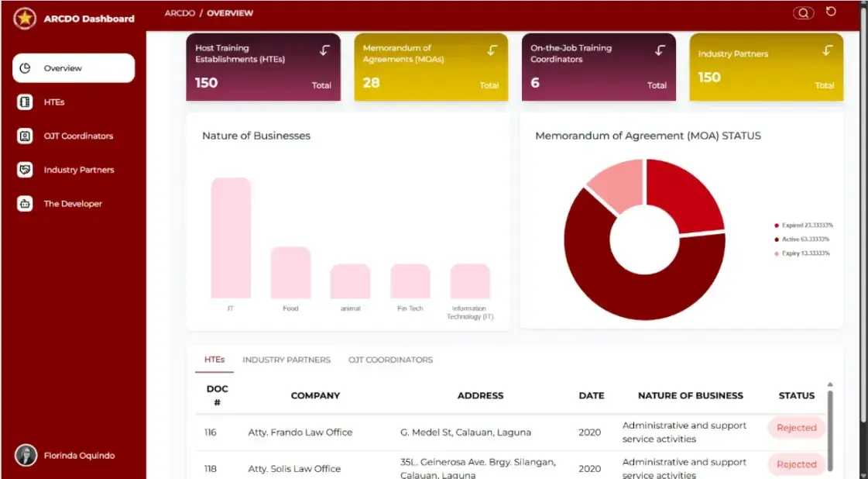
Task: Click the DOC # column header
Action: [x=217, y=395]
